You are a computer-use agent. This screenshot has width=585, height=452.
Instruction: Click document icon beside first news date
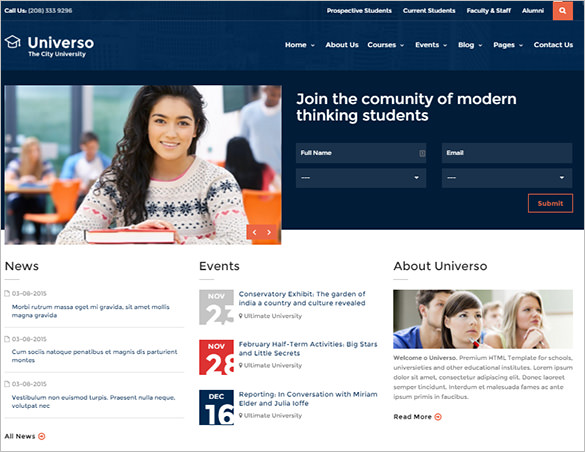7,294
